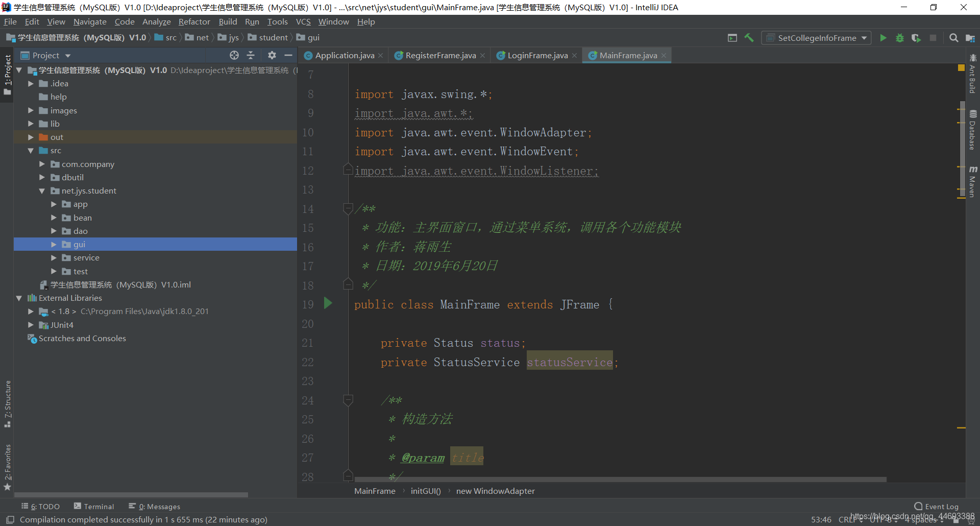Expand the images folder
Viewport: 980px width, 526px height.
tap(31, 110)
